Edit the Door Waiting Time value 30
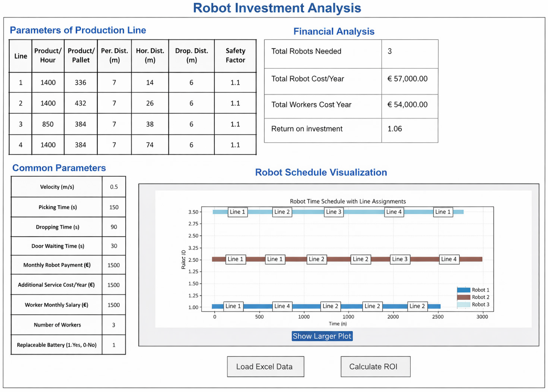The image size is (548, 392). click(114, 246)
